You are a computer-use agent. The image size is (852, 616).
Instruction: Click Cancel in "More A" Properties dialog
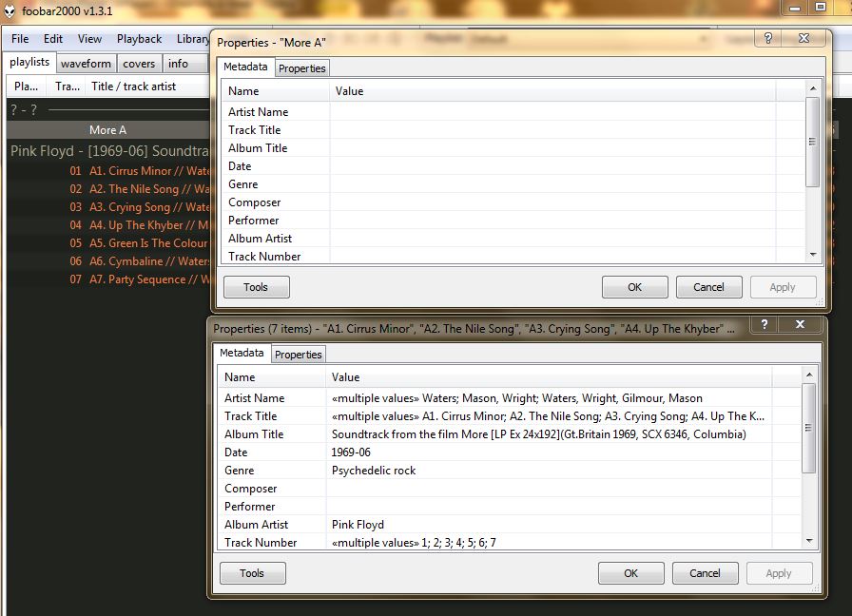(708, 287)
